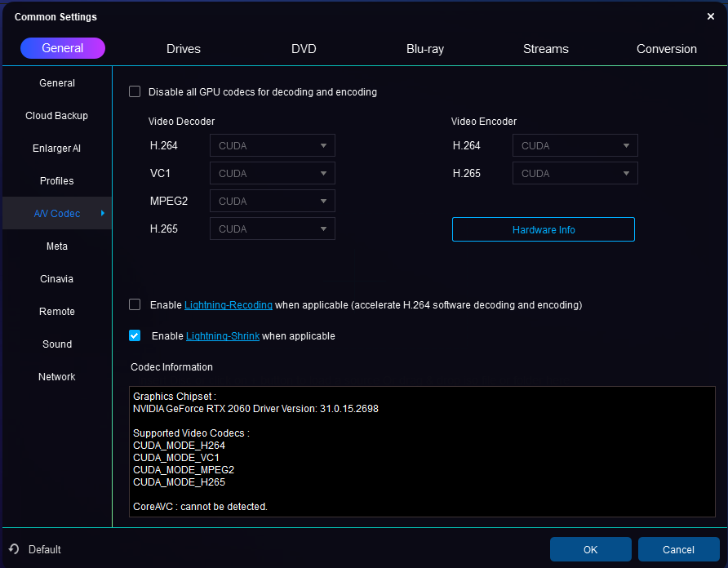Close the Common Settings dialog
The image size is (728, 568).
(710, 16)
